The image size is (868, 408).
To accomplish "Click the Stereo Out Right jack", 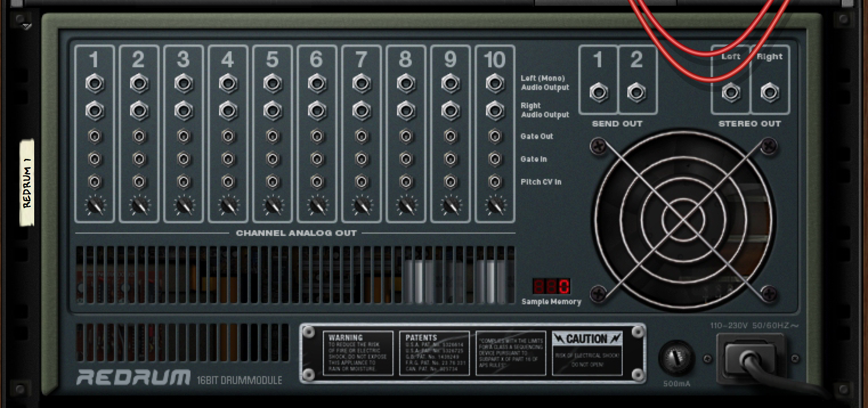I will tap(769, 92).
